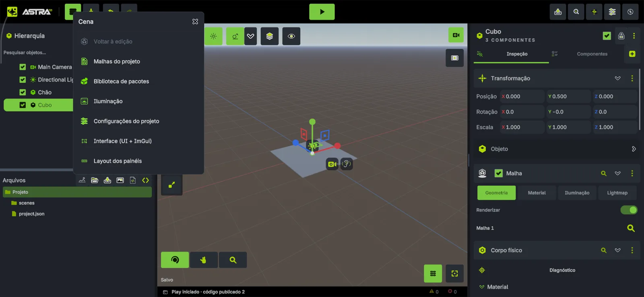Image resolution: width=644 pixels, height=297 pixels.
Task: Toggle the Cubo enabled checkbox in inspector
Action: (607, 36)
